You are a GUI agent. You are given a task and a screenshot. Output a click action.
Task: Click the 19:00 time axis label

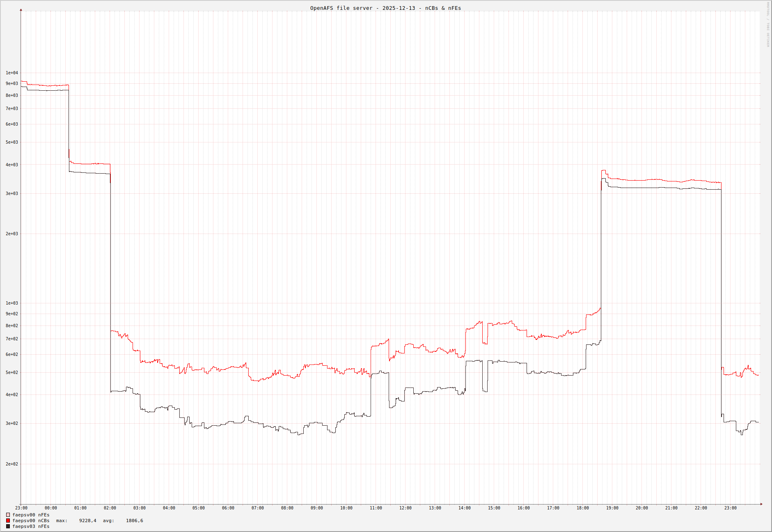612,508
